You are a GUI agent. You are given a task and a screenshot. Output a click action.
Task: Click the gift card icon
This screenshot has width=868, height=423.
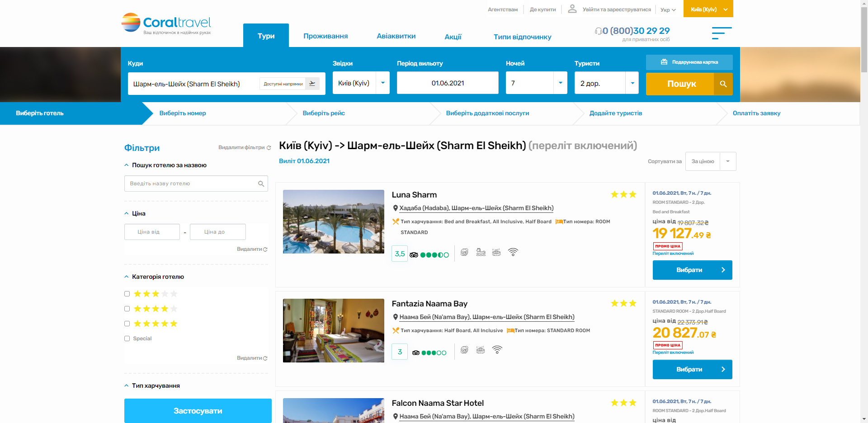664,62
